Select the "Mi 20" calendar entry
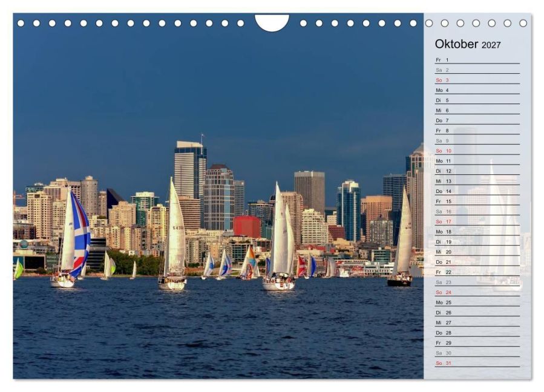544x392 pixels. tap(477, 252)
